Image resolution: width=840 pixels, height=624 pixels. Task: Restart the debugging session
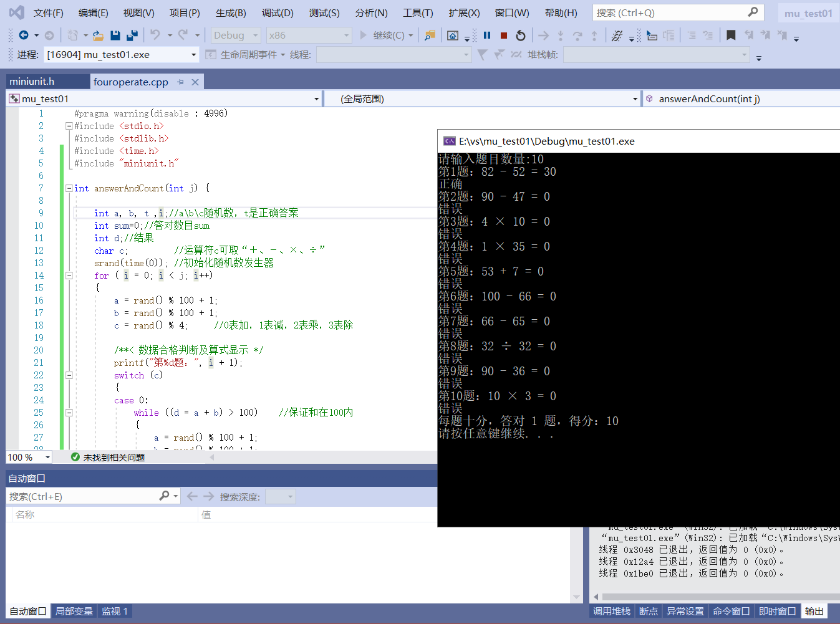[x=521, y=36]
